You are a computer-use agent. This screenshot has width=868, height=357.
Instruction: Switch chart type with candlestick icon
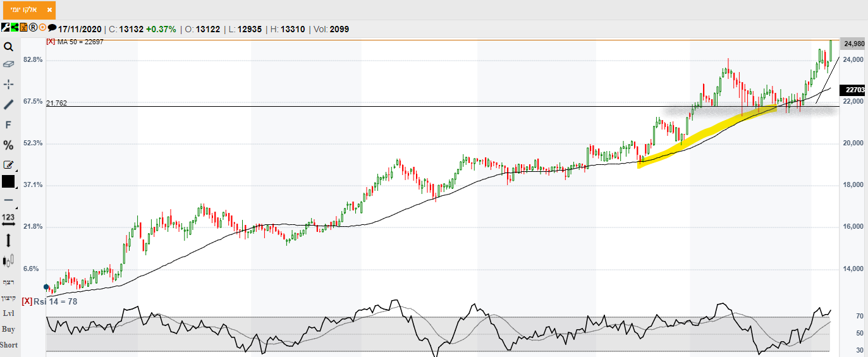pyautogui.click(x=8, y=260)
